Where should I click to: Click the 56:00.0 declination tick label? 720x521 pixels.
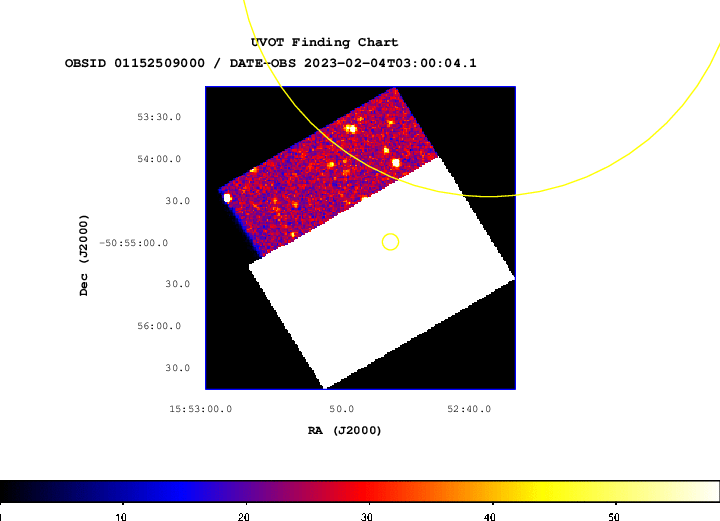[x=159, y=326]
